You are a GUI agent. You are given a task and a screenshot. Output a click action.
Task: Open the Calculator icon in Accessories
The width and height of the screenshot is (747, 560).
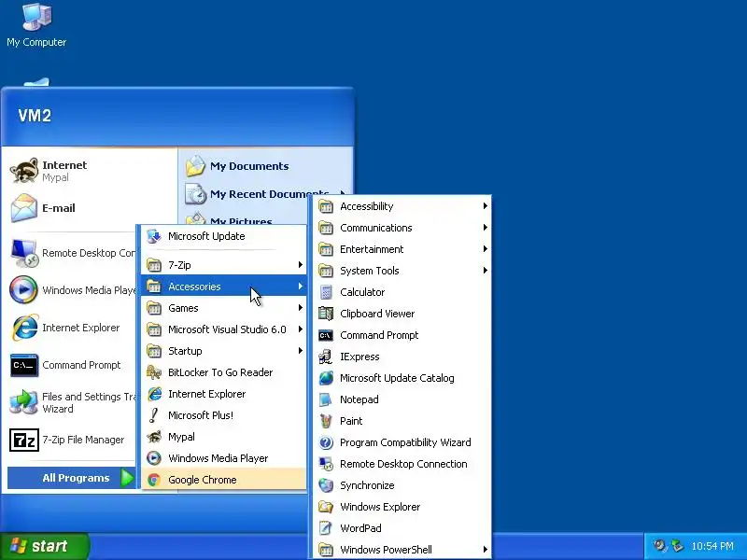pos(326,292)
